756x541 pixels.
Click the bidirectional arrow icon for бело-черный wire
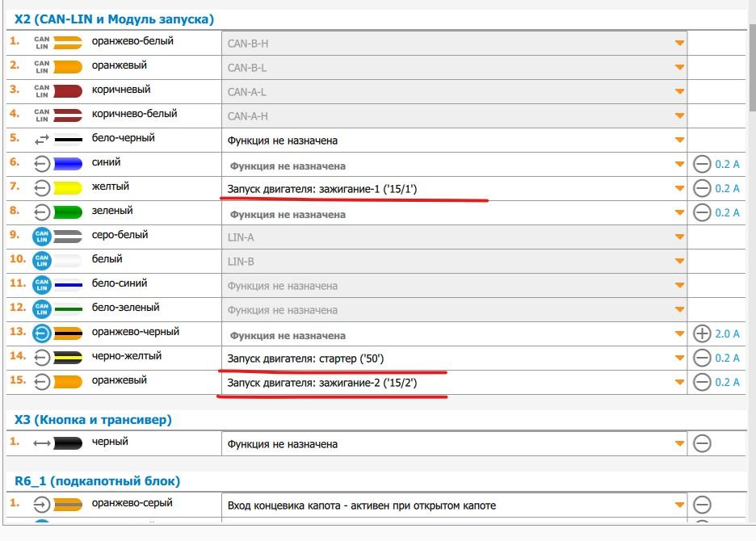(41, 140)
